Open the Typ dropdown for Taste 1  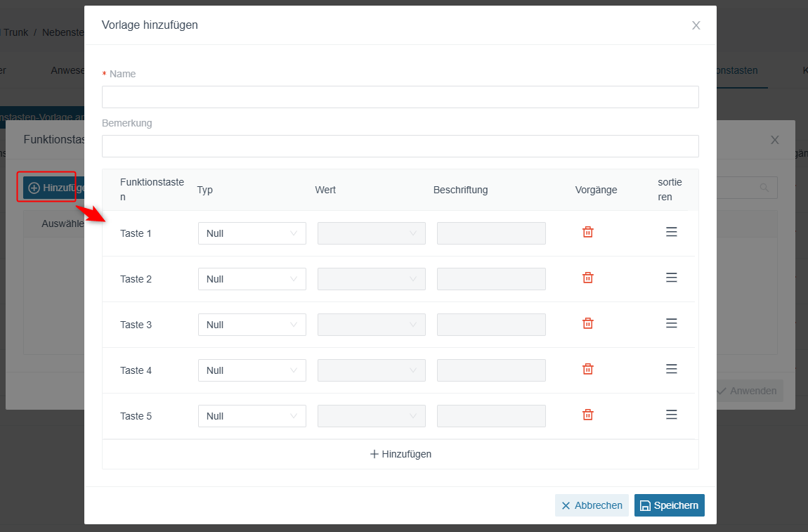point(252,233)
